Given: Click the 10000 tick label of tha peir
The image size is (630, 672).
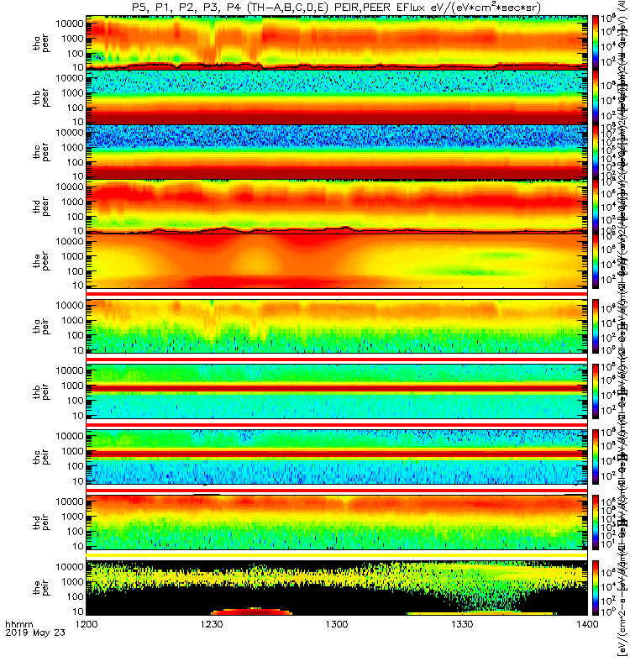Looking at the screenshot, I should coord(70,306).
